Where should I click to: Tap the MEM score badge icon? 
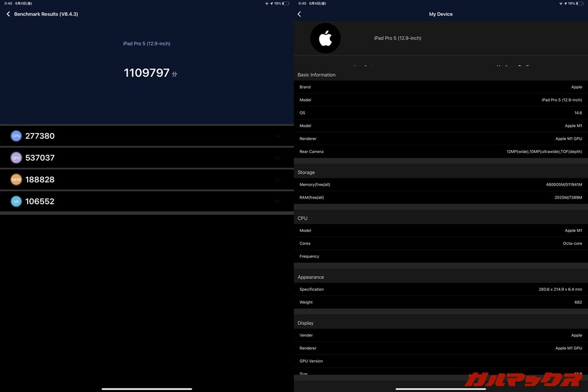pyautogui.click(x=15, y=179)
